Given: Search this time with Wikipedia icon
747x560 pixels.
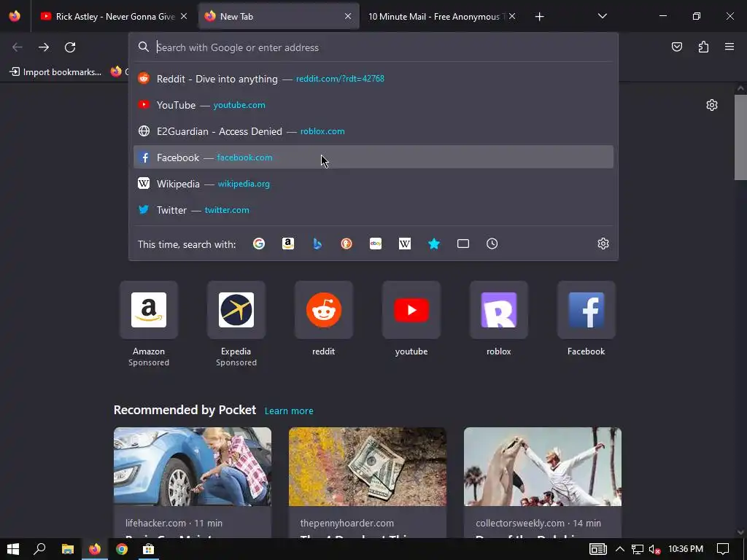Looking at the screenshot, I should [404, 244].
